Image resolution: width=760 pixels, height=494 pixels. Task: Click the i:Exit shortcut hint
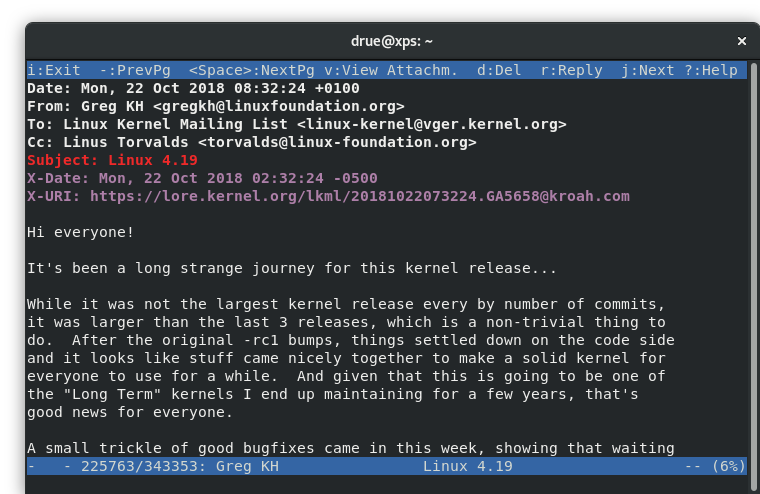coord(54,70)
